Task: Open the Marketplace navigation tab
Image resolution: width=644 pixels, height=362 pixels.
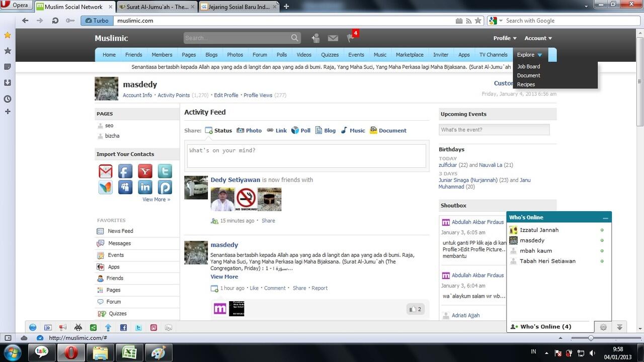Action: [410, 55]
